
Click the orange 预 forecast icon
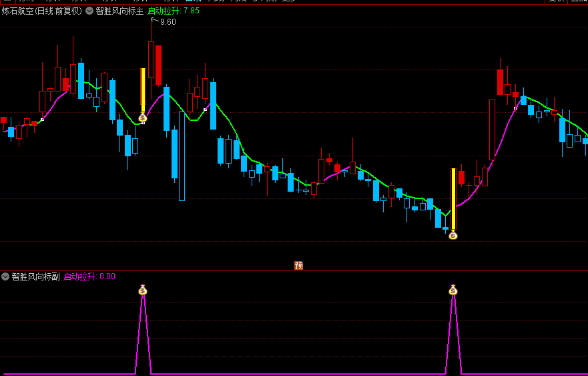click(298, 265)
